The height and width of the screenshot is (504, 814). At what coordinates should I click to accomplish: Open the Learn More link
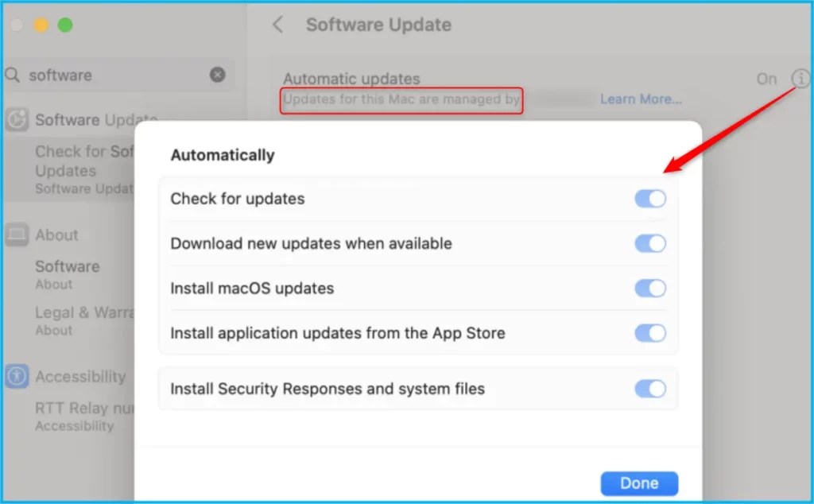point(641,99)
